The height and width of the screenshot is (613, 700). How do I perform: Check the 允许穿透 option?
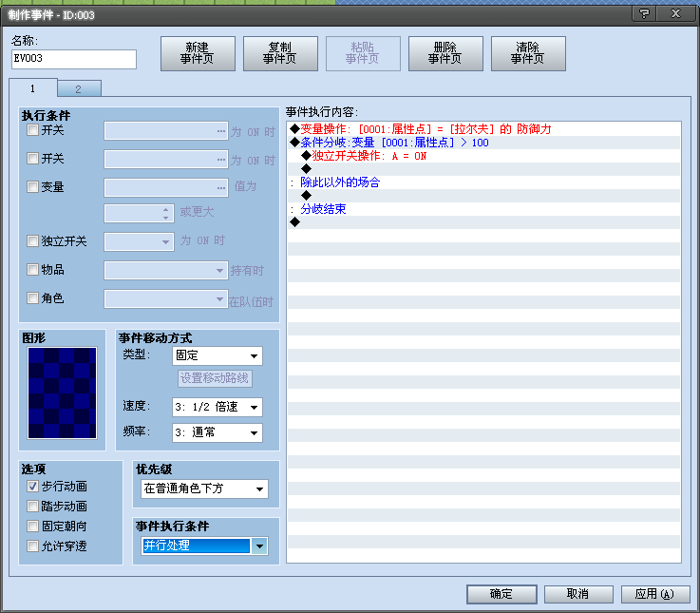(x=32, y=546)
